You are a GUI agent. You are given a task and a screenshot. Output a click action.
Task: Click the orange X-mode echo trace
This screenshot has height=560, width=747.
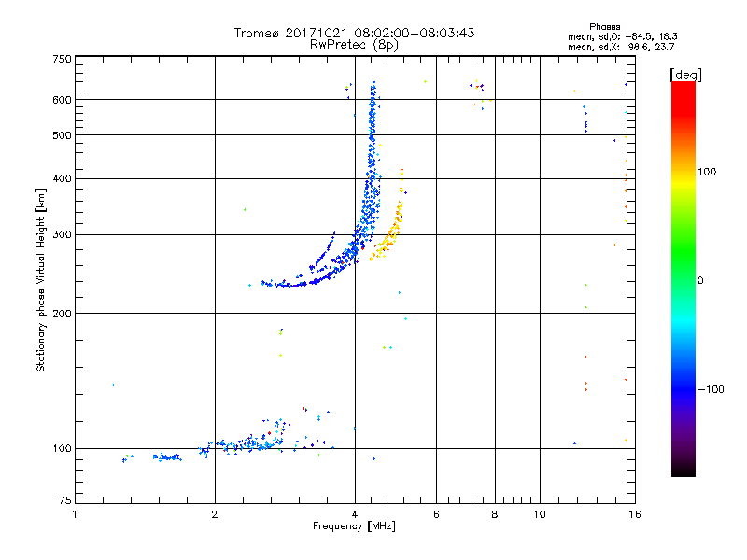[390, 233]
